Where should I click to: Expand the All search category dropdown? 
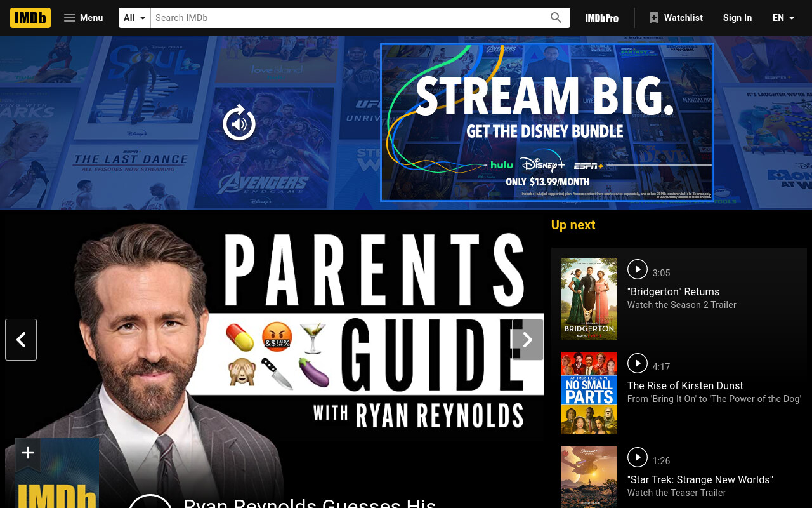(135, 18)
